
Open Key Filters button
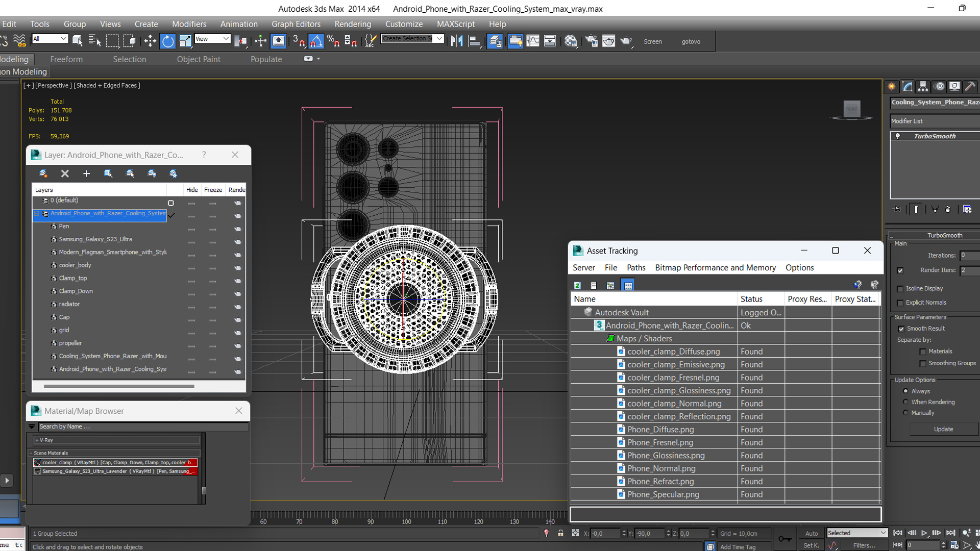click(864, 545)
